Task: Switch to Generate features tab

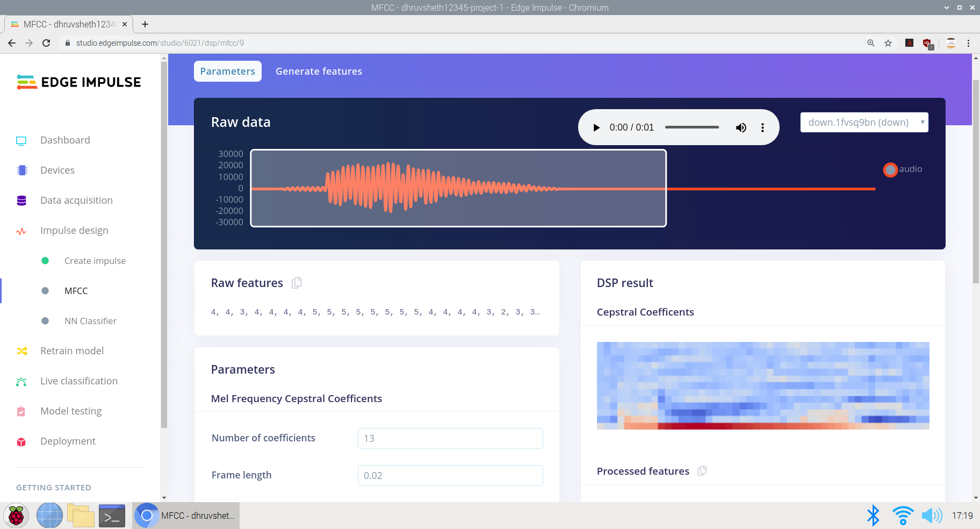Action: 319,72
